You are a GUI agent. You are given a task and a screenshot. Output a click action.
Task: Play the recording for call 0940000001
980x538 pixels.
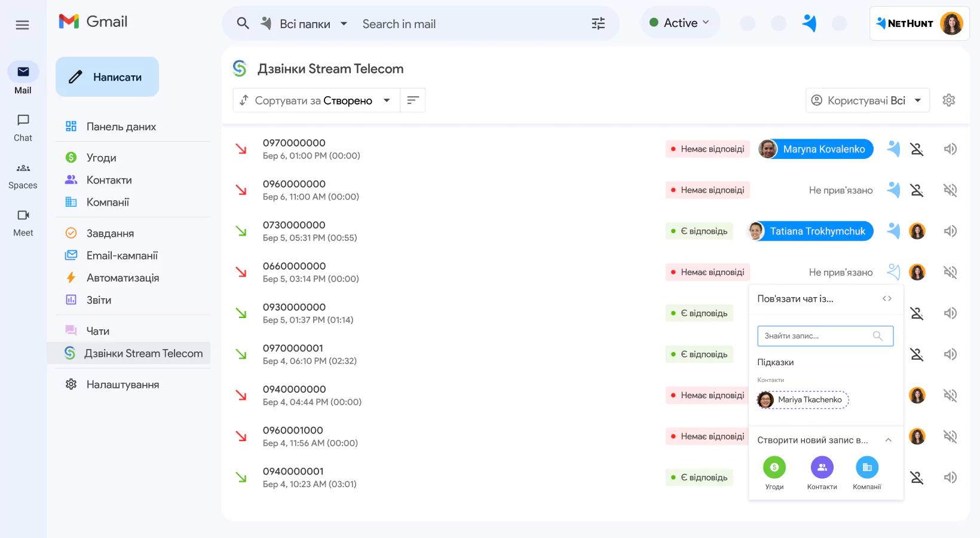click(950, 477)
